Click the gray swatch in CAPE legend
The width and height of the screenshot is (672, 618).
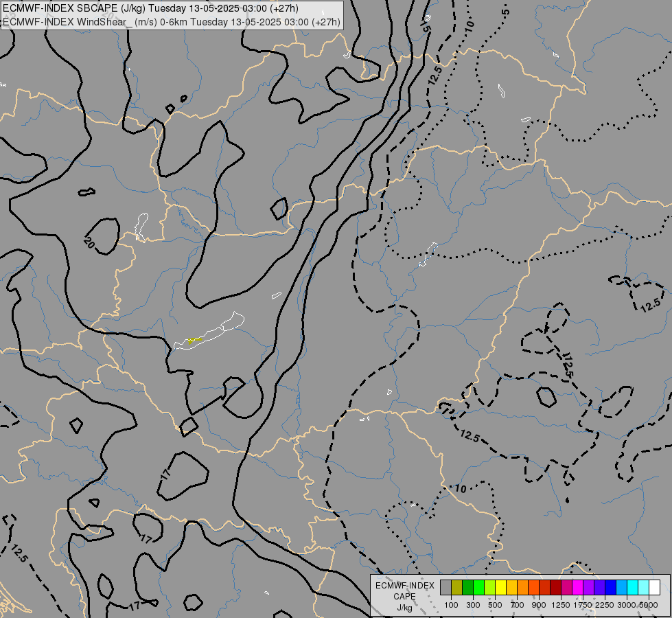(445, 587)
